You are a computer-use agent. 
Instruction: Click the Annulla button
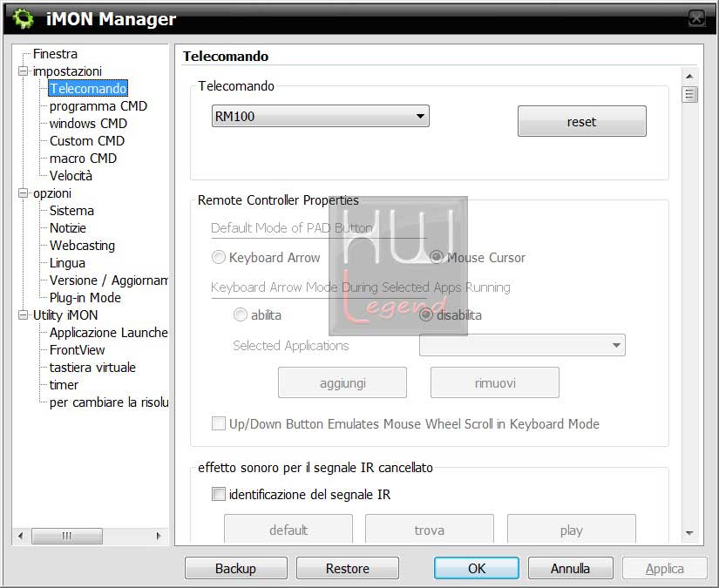(571, 568)
